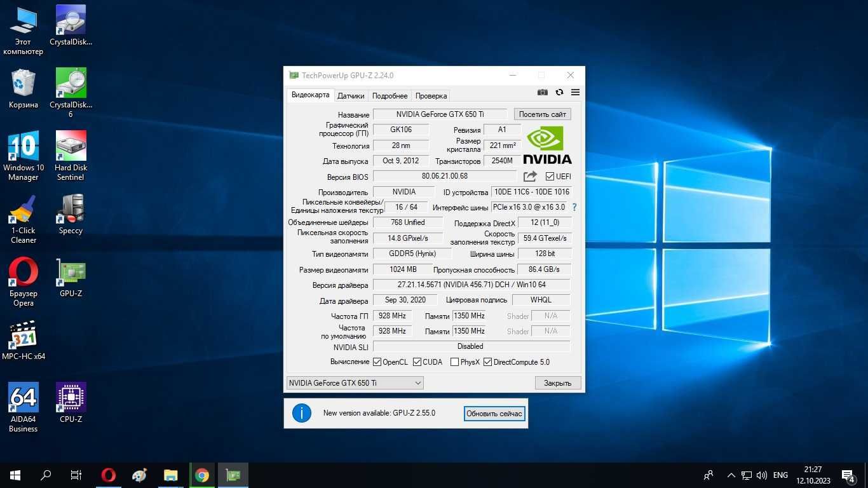Select the CrystalDisk 6 desktop shortcut

pos(71,93)
